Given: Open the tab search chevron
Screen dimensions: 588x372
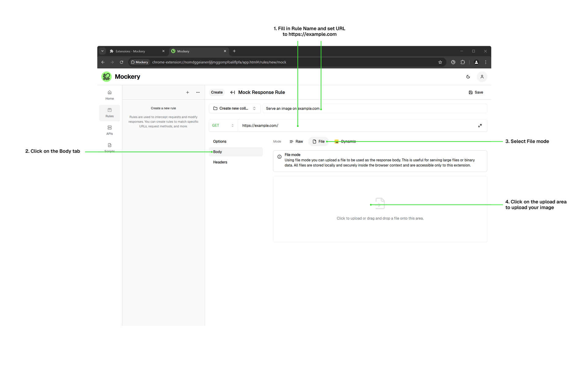Looking at the screenshot, I should (x=102, y=51).
